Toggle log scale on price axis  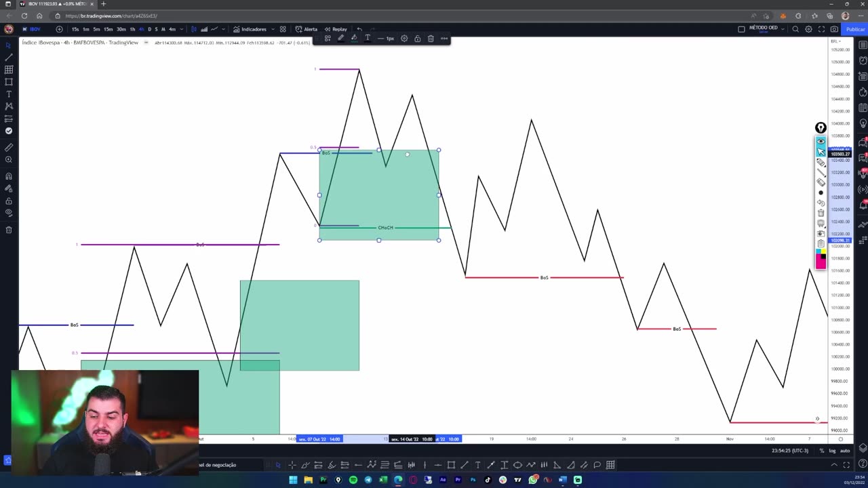point(832,451)
